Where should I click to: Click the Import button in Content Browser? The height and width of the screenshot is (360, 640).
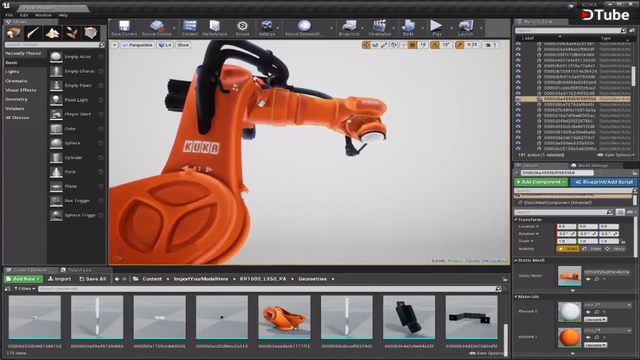click(59, 279)
